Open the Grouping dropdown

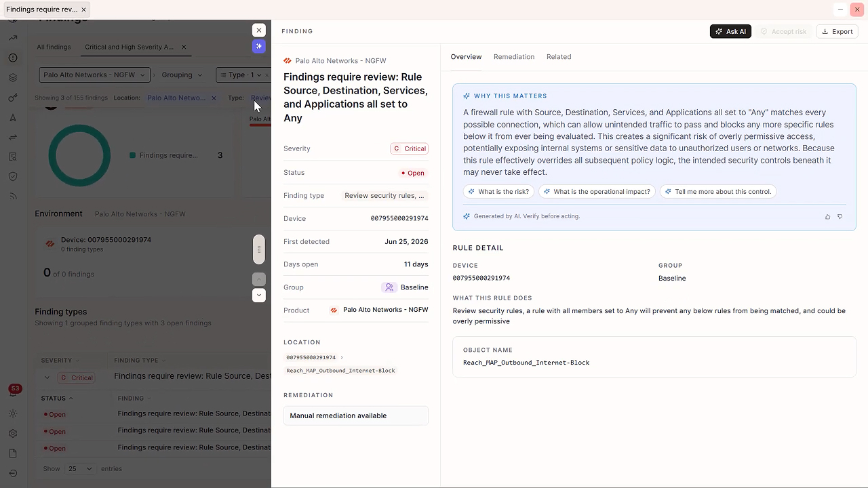pos(182,75)
